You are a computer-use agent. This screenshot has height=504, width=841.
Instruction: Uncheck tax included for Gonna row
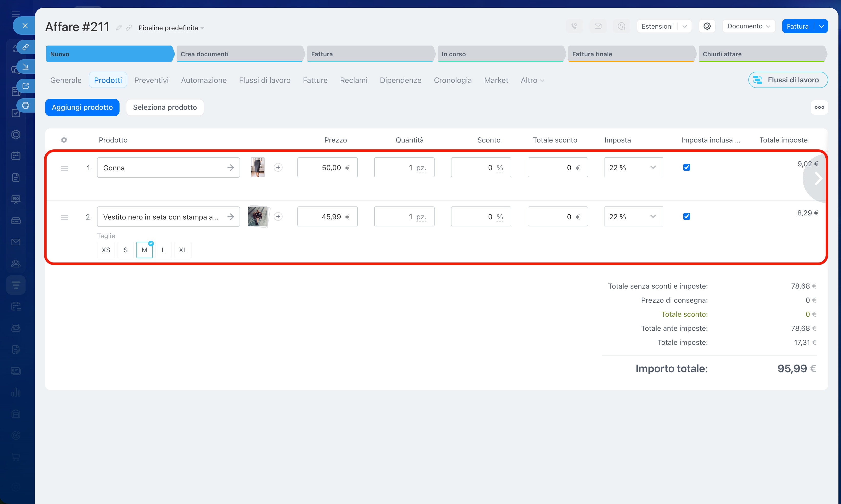point(686,167)
